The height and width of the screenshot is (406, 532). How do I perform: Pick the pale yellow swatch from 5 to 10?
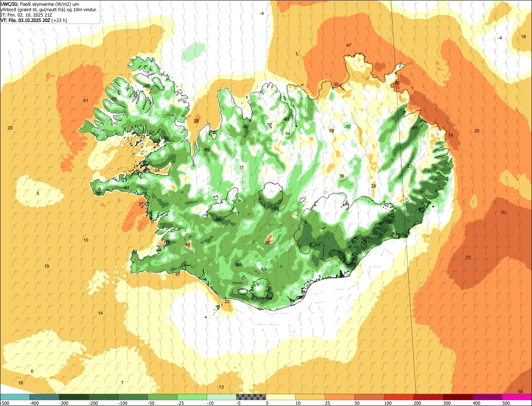pyautogui.click(x=281, y=397)
